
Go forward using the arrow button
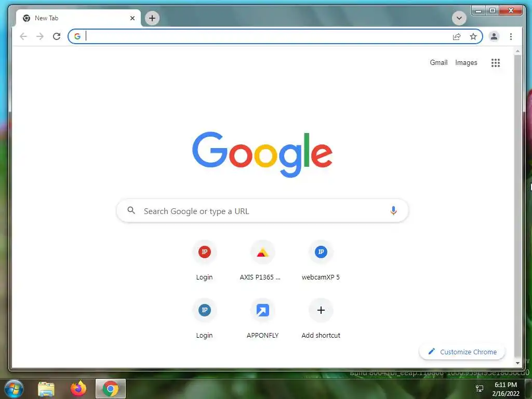coord(40,36)
